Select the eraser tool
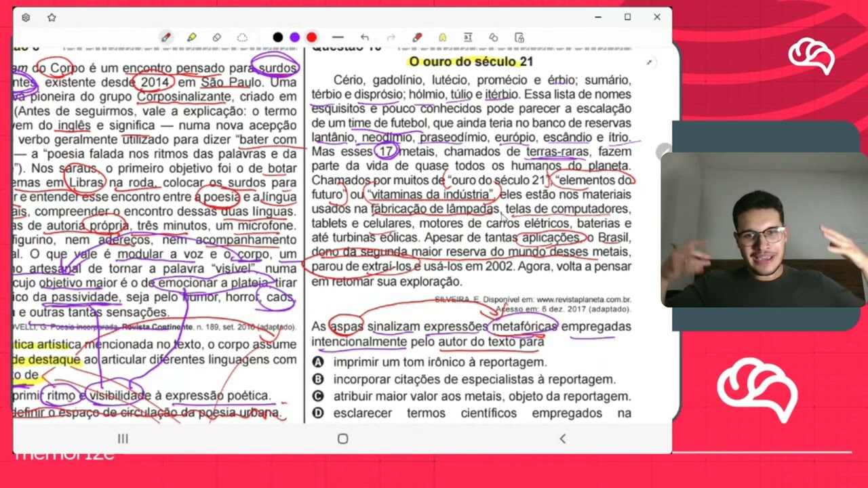This screenshot has height=488, width=868. (x=217, y=37)
